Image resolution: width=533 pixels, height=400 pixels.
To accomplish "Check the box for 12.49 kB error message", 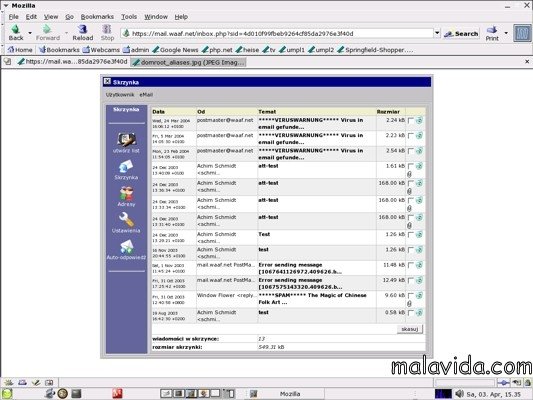I will pyautogui.click(x=411, y=281).
